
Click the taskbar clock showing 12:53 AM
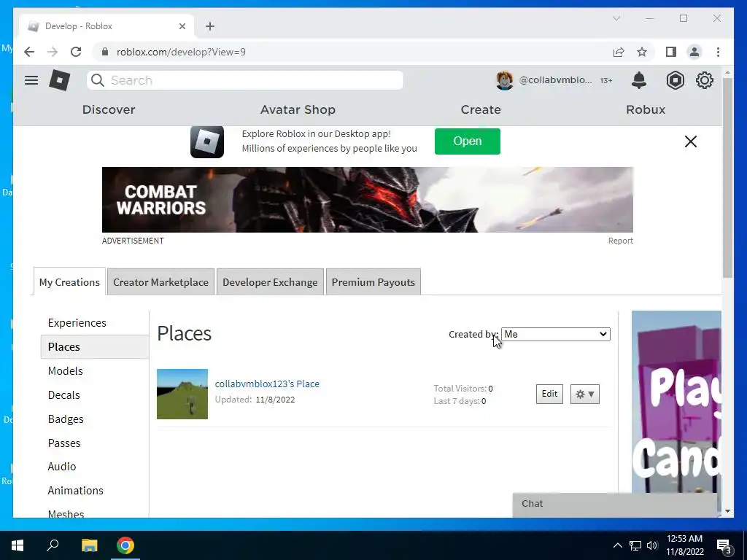pyautogui.click(x=684, y=545)
